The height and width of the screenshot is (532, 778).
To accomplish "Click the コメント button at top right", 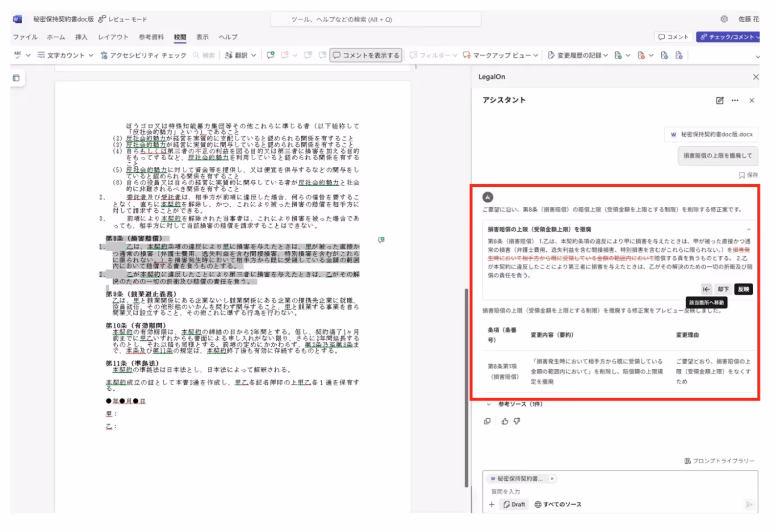I will click(x=673, y=37).
